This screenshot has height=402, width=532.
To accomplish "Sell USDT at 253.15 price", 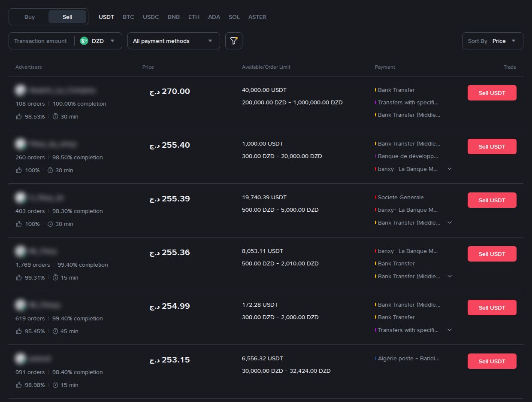I will pos(492,361).
